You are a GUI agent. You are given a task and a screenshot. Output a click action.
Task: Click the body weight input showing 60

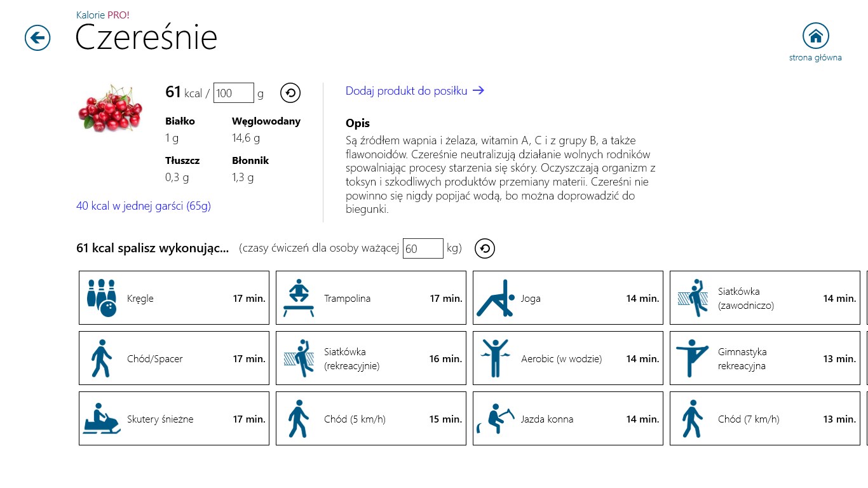click(x=423, y=248)
